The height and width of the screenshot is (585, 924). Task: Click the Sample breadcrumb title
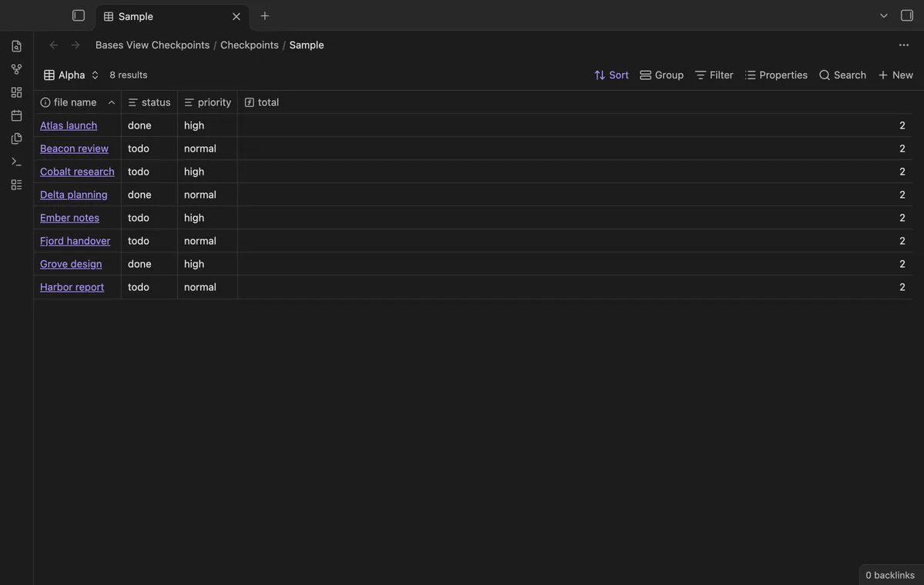coord(306,45)
